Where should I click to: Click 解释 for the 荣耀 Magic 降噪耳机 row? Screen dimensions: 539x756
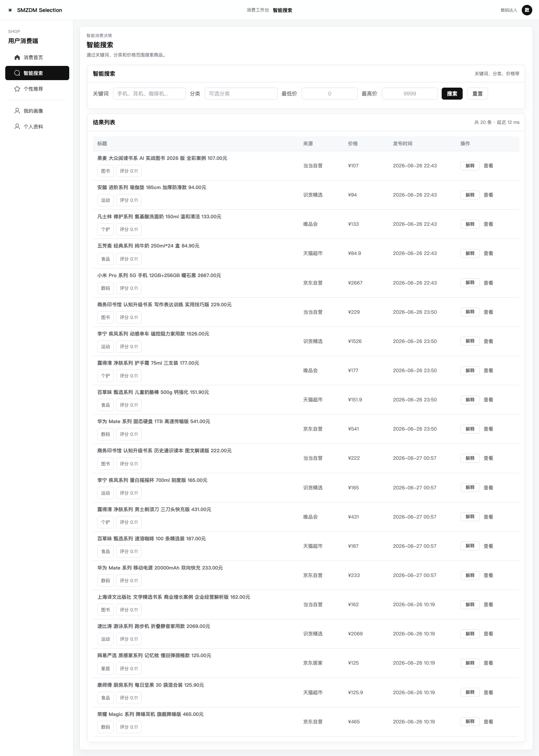(470, 722)
